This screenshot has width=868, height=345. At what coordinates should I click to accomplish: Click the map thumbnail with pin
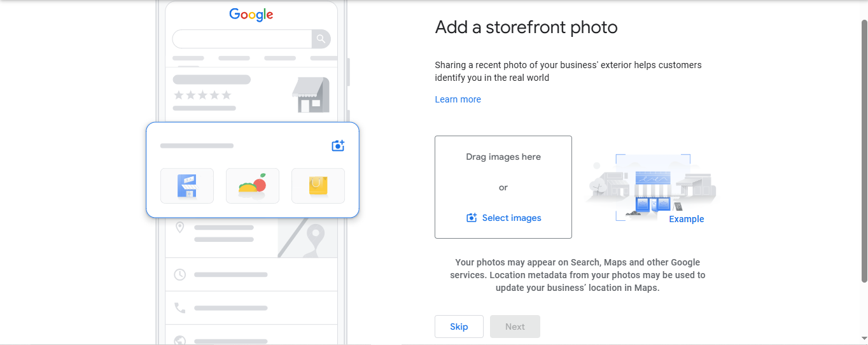tap(308, 238)
